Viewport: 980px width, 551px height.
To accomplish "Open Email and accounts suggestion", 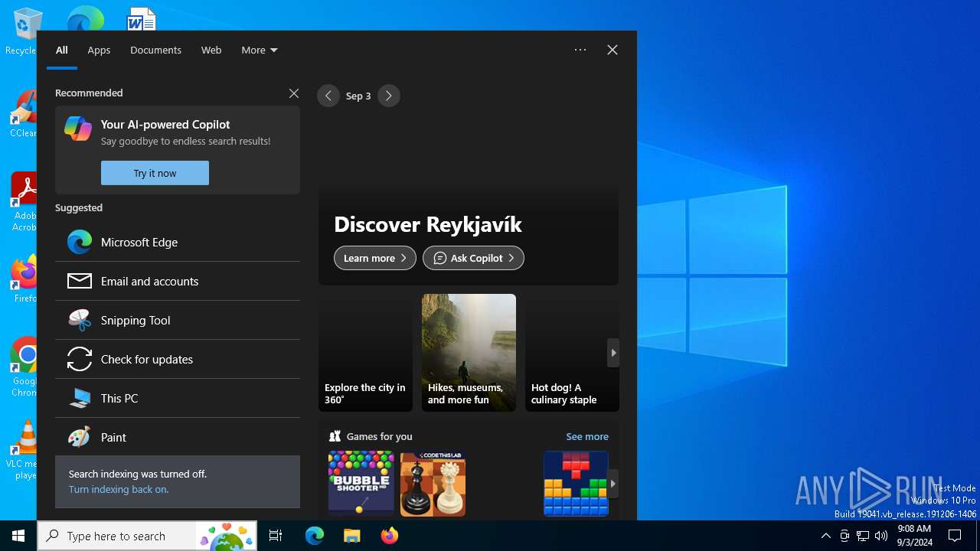I will pos(178,281).
